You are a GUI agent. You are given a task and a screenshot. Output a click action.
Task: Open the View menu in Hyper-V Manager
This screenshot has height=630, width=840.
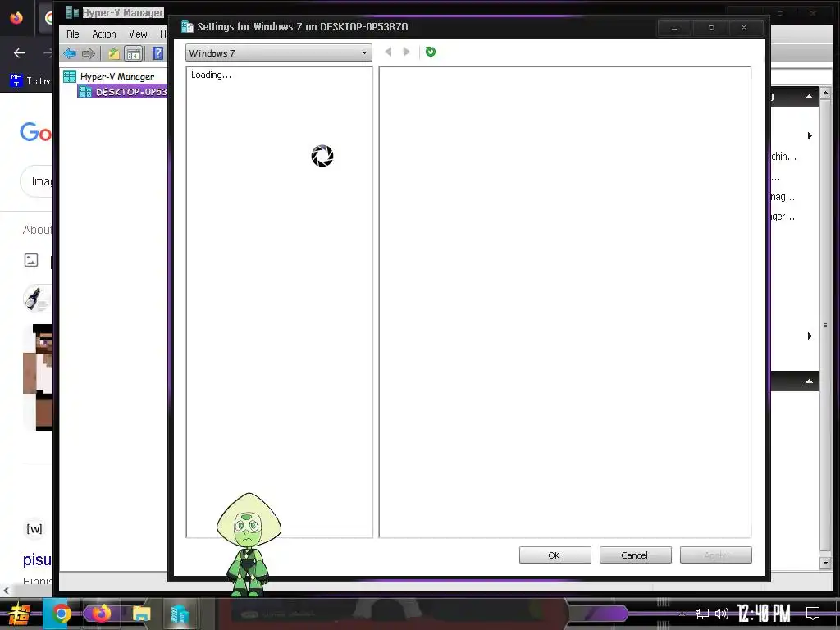[x=138, y=34]
